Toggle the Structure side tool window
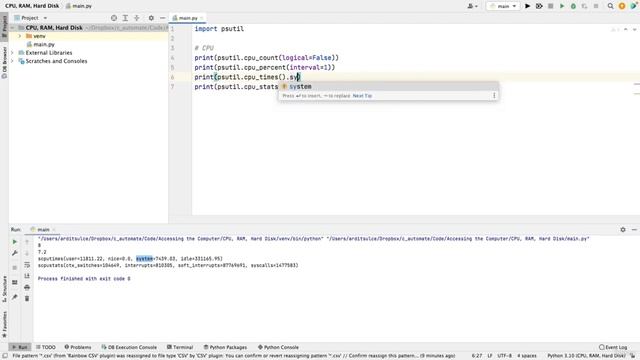The image size is (640, 360). click(x=4, y=289)
